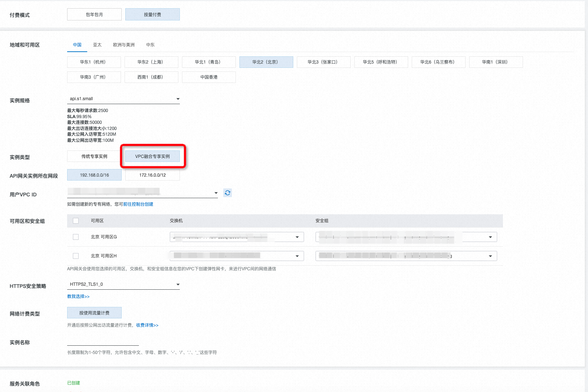
Task: Focus the 实例名称 input field
Action: click(x=103, y=341)
